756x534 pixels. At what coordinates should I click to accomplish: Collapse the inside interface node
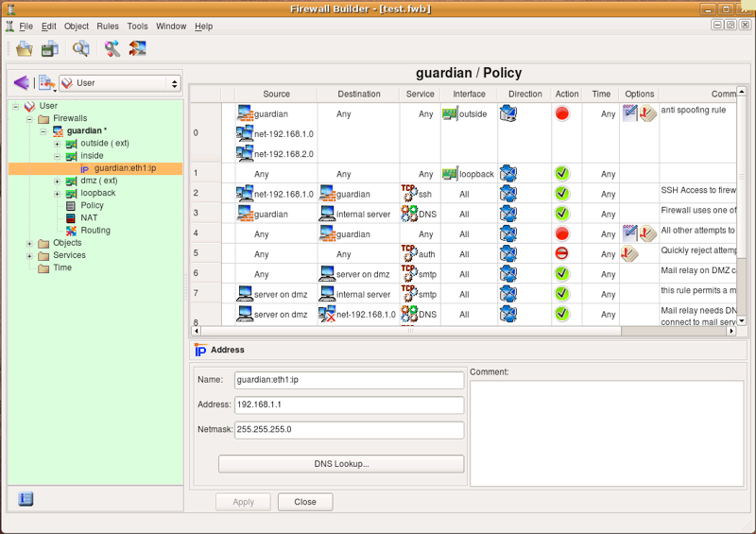coord(57,156)
